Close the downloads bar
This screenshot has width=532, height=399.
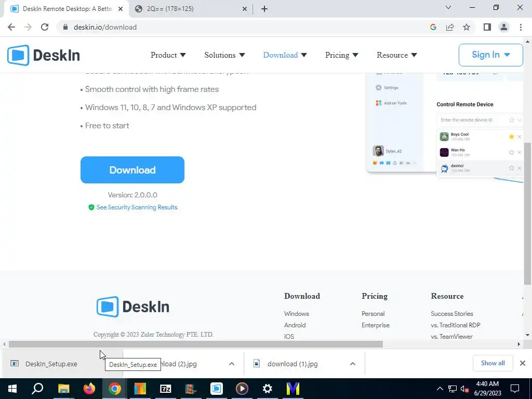click(523, 363)
